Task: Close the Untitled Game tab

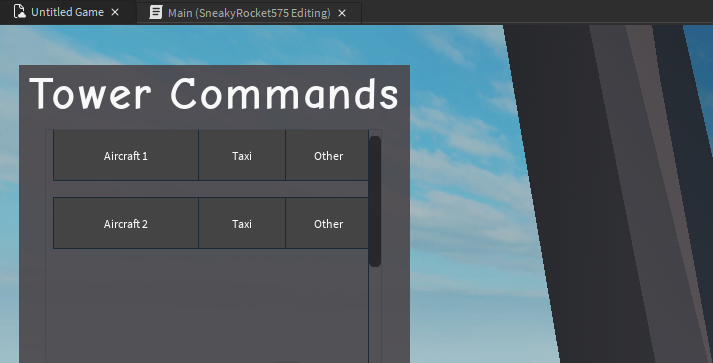Action: (x=115, y=12)
